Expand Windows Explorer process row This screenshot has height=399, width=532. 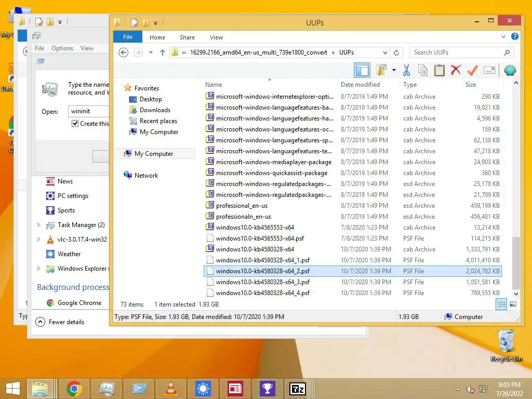(x=38, y=269)
